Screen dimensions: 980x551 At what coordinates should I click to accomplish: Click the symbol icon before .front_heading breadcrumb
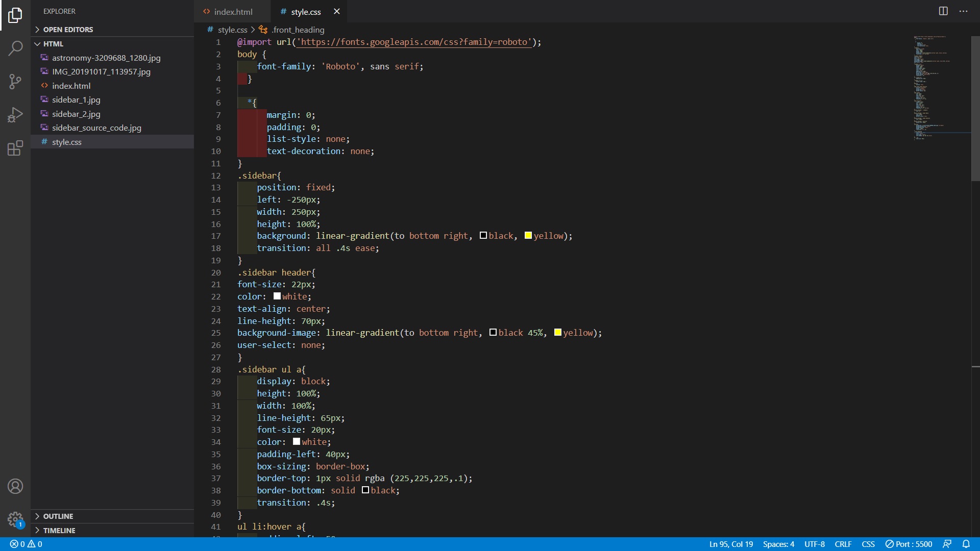point(263,30)
